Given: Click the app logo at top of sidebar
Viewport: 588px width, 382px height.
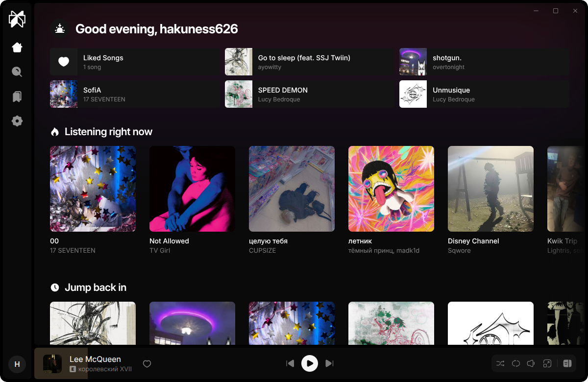Looking at the screenshot, I should coord(17,20).
